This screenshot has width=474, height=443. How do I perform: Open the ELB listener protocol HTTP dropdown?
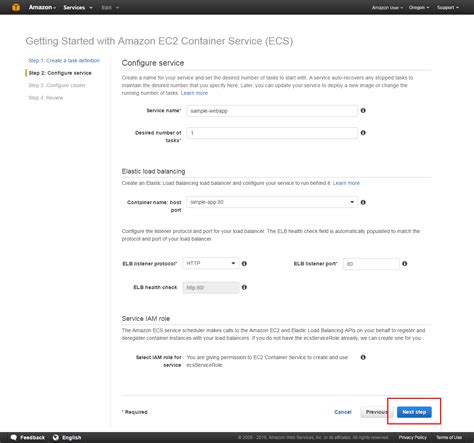(211, 263)
